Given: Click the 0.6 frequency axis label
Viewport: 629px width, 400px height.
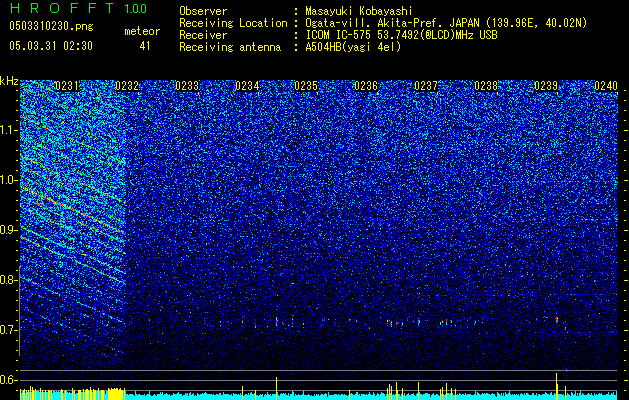Looking at the screenshot, I should [x=9, y=380].
